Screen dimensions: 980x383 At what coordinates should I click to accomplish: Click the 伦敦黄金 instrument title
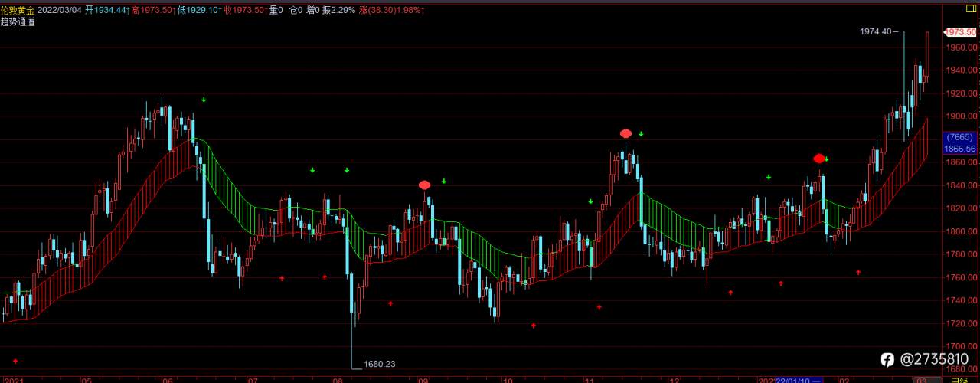[18, 11]
